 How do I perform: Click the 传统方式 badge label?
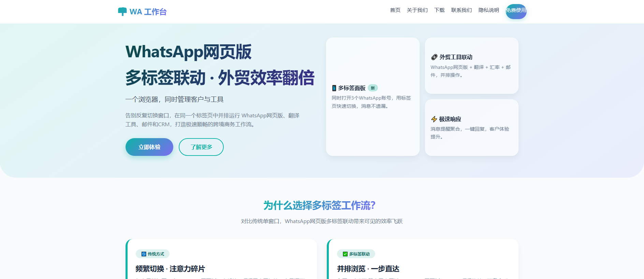(x=156, y=254)
